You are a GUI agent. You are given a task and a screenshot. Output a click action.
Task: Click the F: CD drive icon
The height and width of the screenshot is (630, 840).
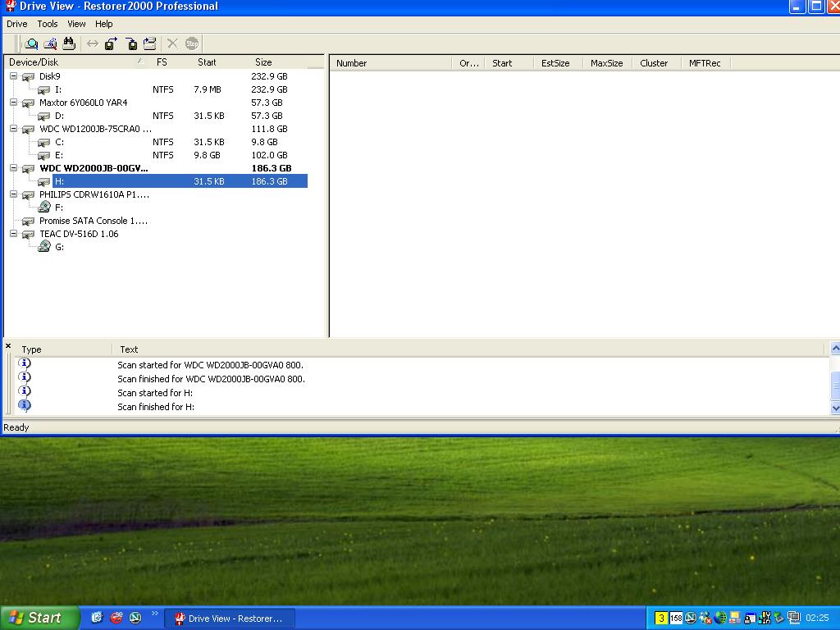pyautogui.click(x=44, y=208)
